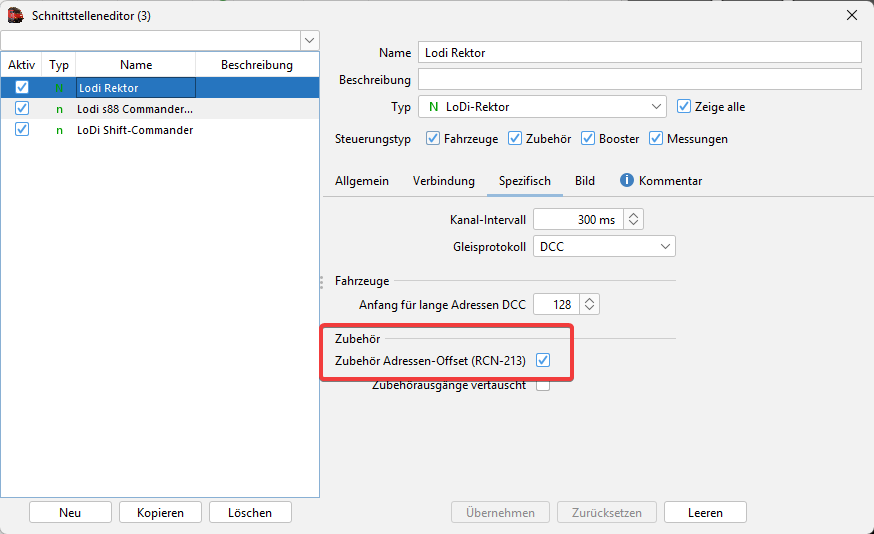This screenshot has width=874, height=534.
Task: Uncheck the Fahrzeuge control type
Action: [433, 138]
